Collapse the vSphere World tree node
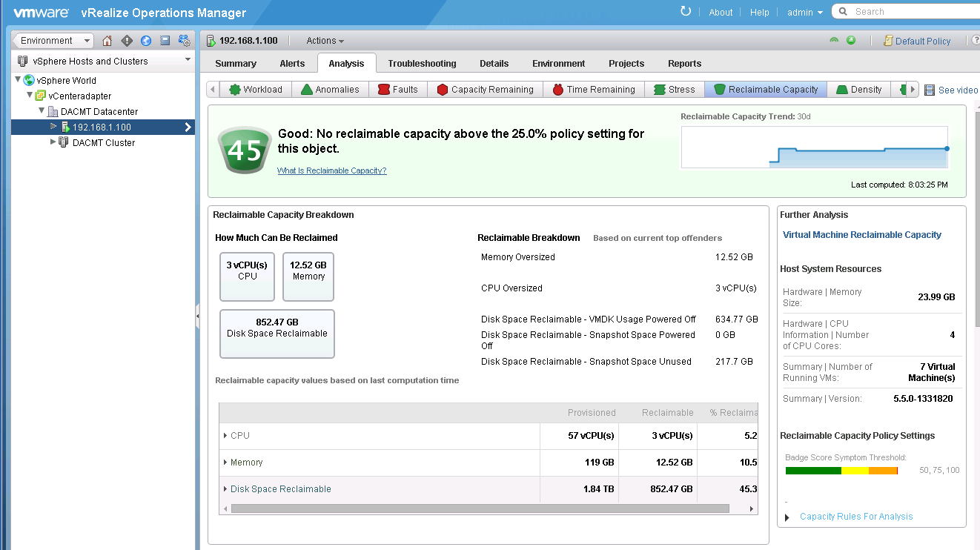 (18, 79)
